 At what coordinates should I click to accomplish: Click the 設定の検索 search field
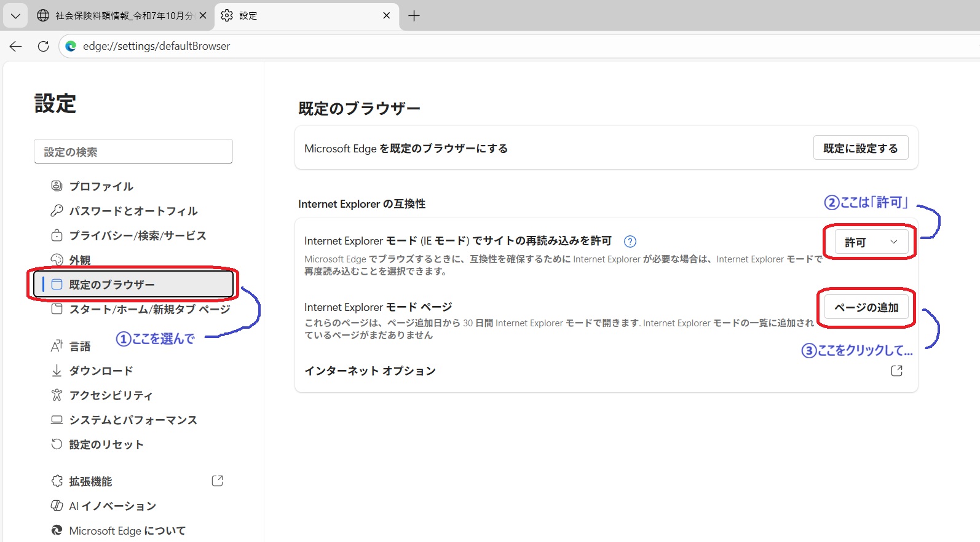coord(133,152)
